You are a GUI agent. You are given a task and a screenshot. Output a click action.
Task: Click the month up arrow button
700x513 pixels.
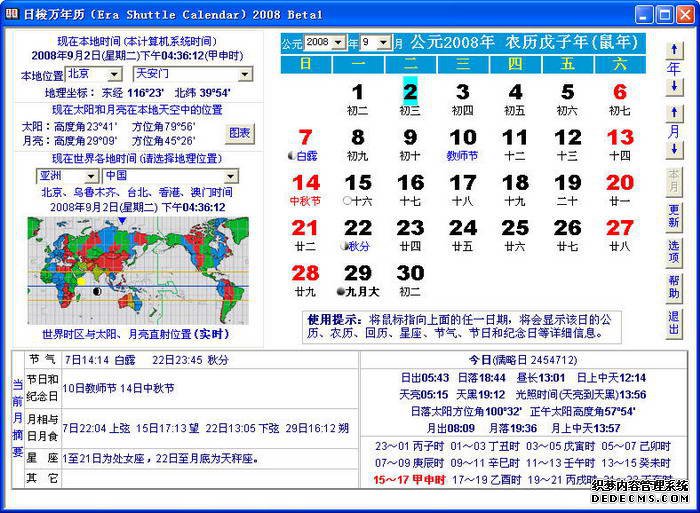coord(674,113)
